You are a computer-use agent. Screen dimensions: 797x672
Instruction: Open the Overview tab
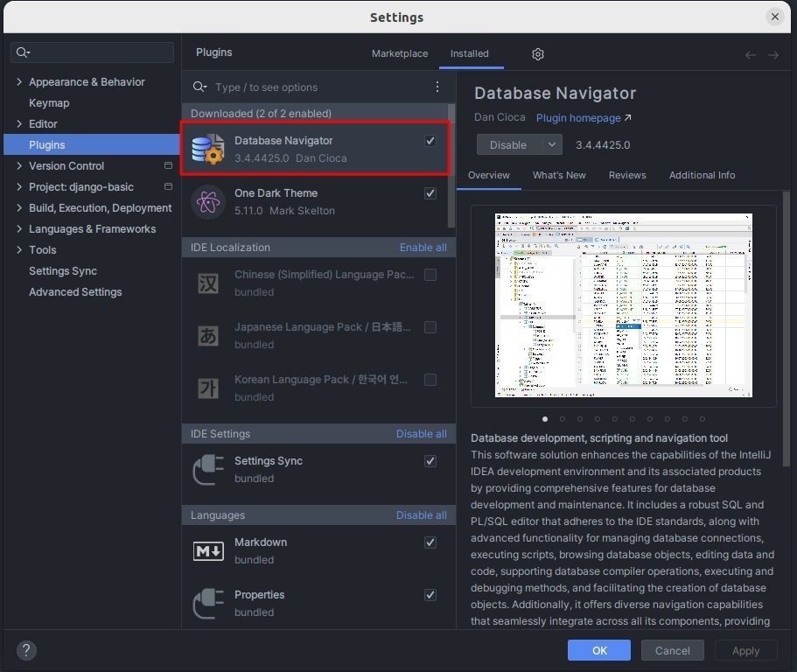pyautogui.click(x=488, y=175)
